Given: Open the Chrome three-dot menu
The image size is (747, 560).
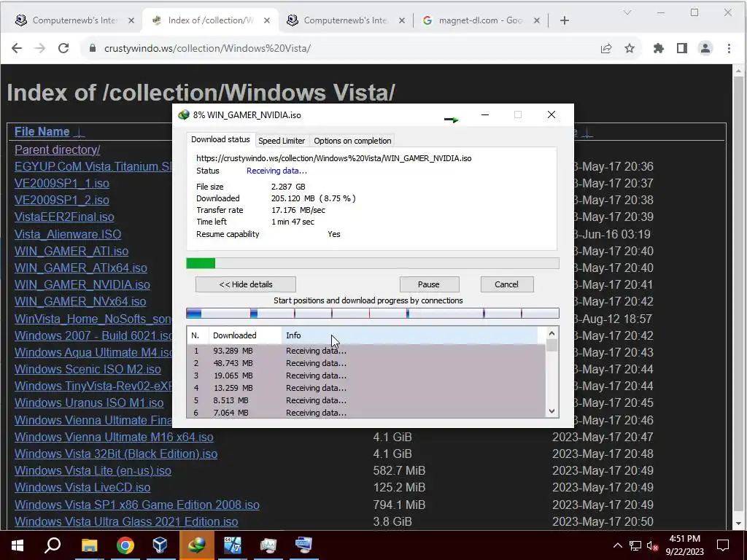Looking at the screenshot, I should click(729, 48).
